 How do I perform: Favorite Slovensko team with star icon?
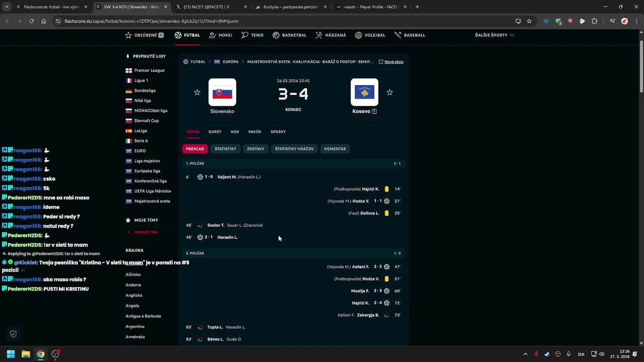tap(197, 93)
